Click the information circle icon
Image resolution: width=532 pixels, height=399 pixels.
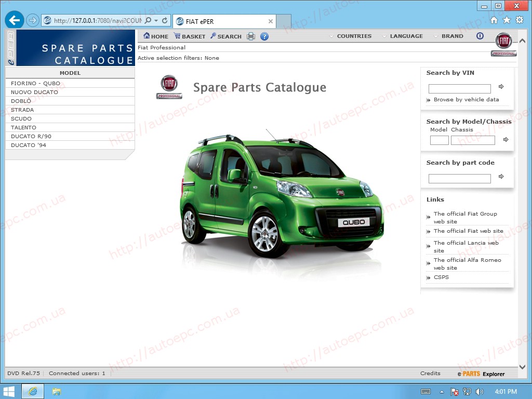pyautogui.click(x=480, y=36)
